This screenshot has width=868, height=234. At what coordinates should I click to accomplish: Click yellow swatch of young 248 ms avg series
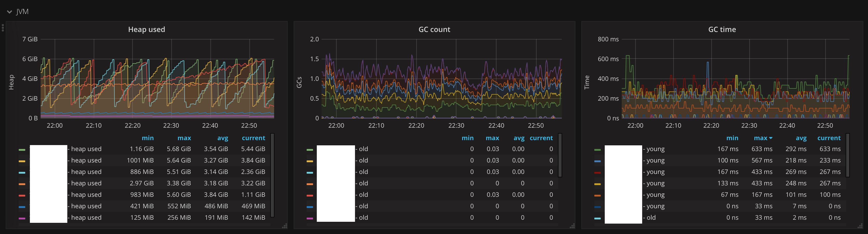597,184
